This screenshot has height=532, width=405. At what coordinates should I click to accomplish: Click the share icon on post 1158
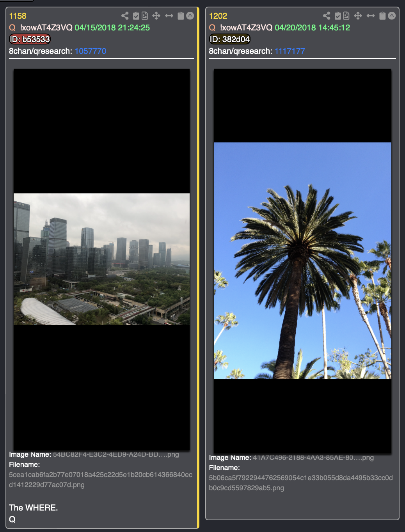pyautogui.click(x=125, y=16)
